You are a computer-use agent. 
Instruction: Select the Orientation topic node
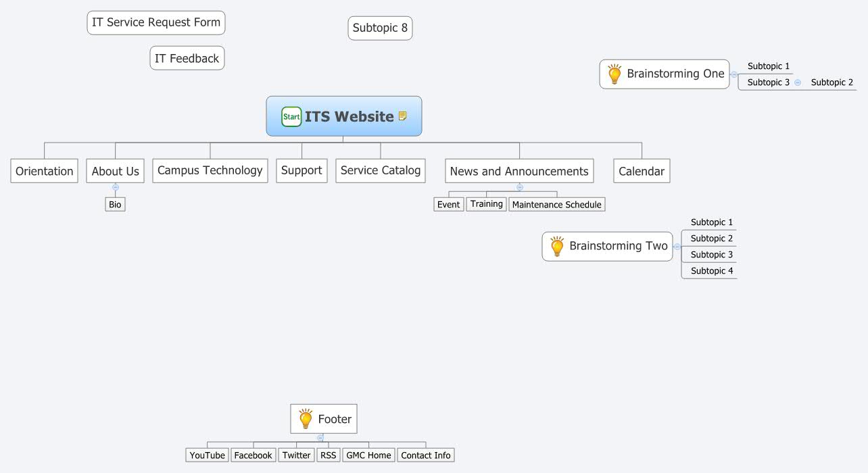(x=43, y=170)
